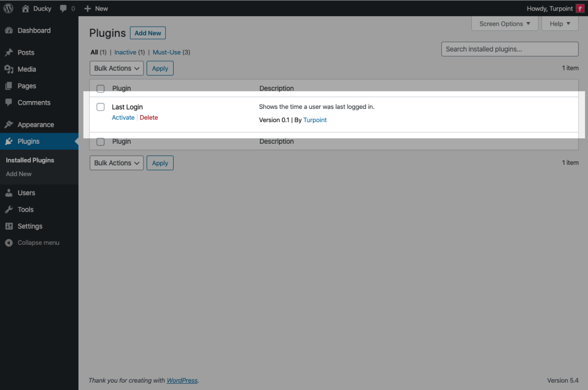Open the Dashboard menu item
588x390 pixels.
[x=34, y=30]
